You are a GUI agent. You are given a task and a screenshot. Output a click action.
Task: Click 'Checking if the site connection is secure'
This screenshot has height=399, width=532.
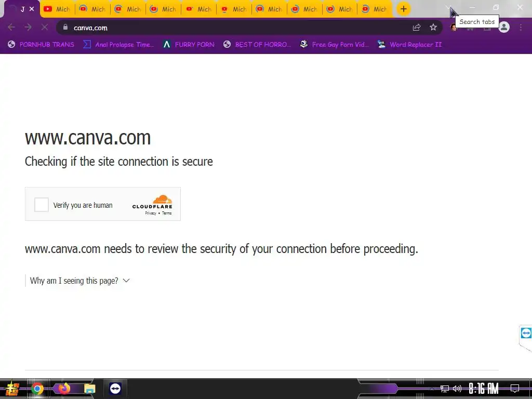coord(119,162)
